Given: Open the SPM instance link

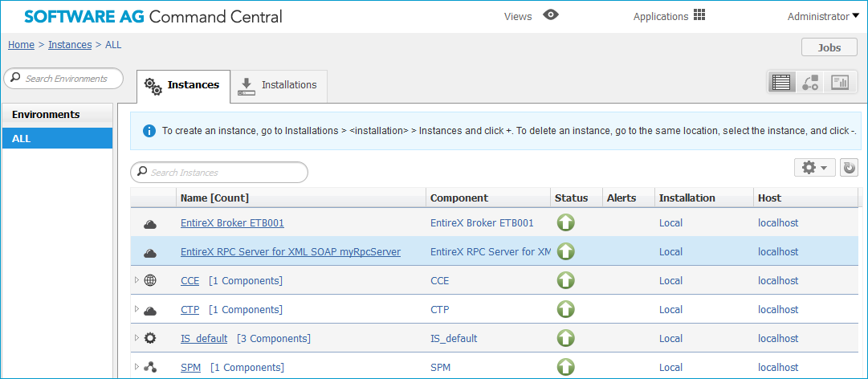Looking at the screenshot, I should (x=190, y=368).
